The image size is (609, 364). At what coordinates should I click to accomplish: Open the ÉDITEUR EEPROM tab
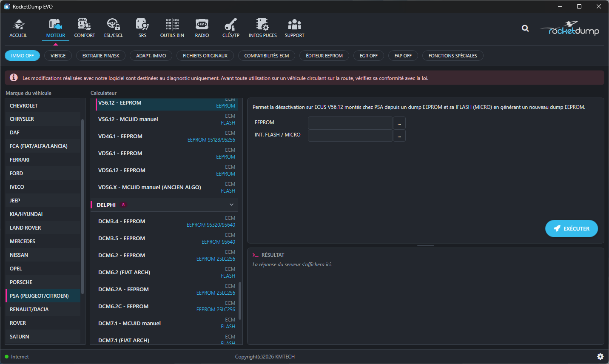pyautogui.click(x=324, y=56)
